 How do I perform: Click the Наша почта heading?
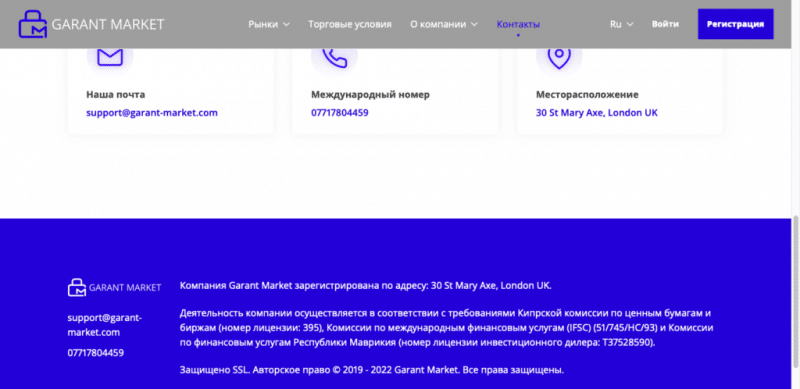click(x=116, y=94)
